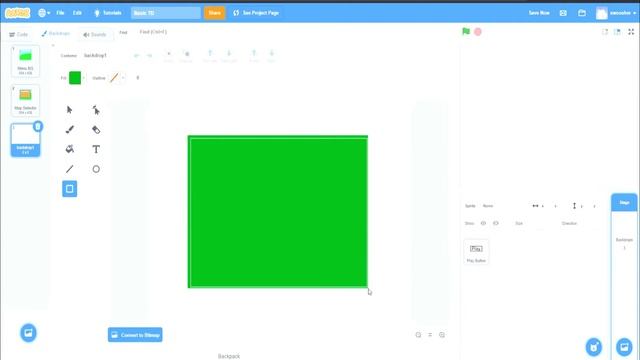Click Save Now
The image size is (640, 360).
coord(539,13)
